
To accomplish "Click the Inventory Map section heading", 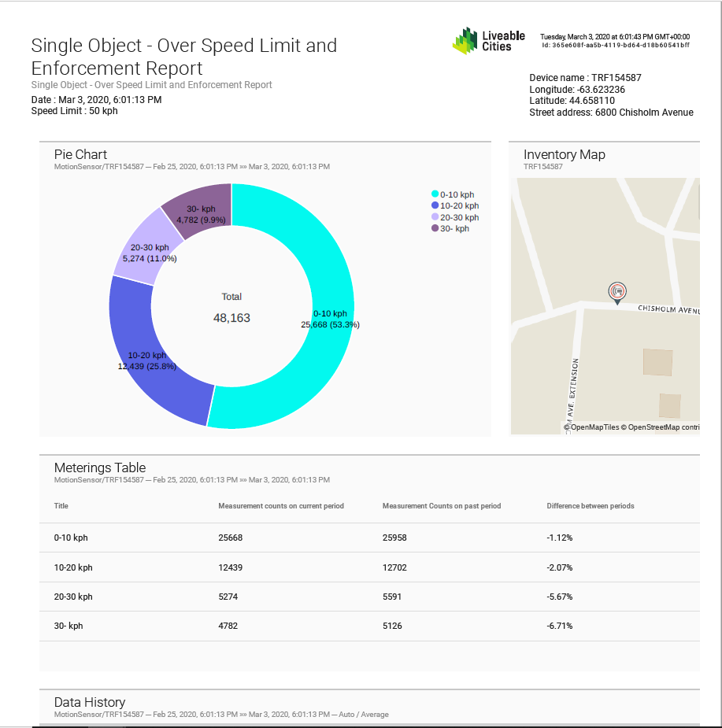I will (x=564, y=154).
